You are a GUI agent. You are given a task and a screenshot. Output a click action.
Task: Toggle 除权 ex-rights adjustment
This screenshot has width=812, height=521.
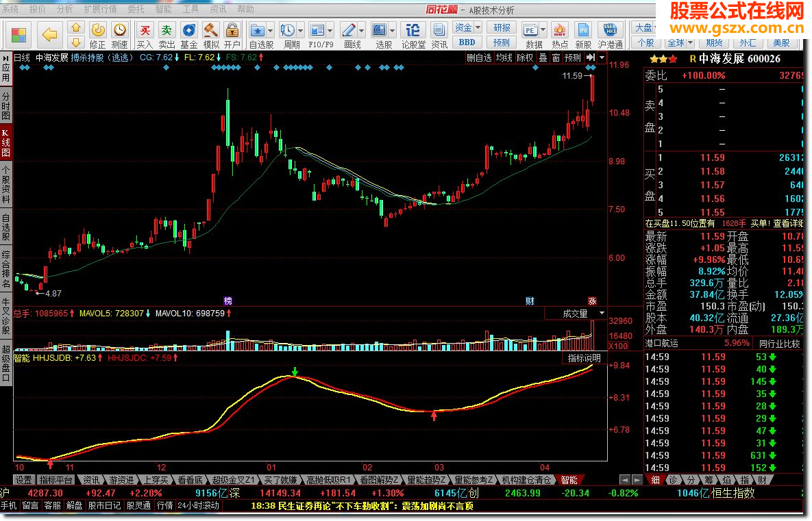pos(525,58)
